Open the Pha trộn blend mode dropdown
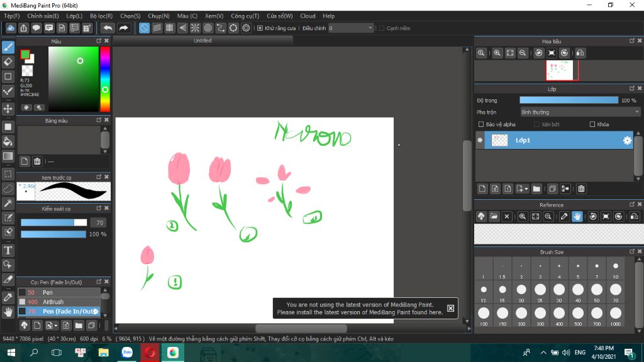Screen dimensions: 644x362 tap(580, 112)
